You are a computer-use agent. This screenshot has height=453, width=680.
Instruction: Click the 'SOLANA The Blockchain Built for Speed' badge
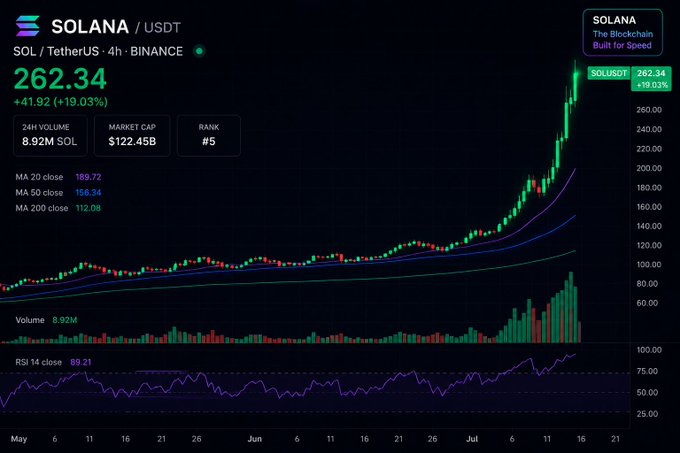(x=623, y=33)
